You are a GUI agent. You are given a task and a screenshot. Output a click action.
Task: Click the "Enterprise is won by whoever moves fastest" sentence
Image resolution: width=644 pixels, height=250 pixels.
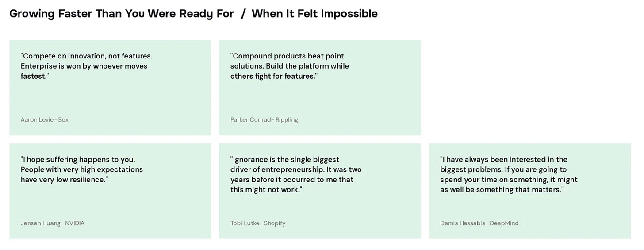(x=84, y=71)
